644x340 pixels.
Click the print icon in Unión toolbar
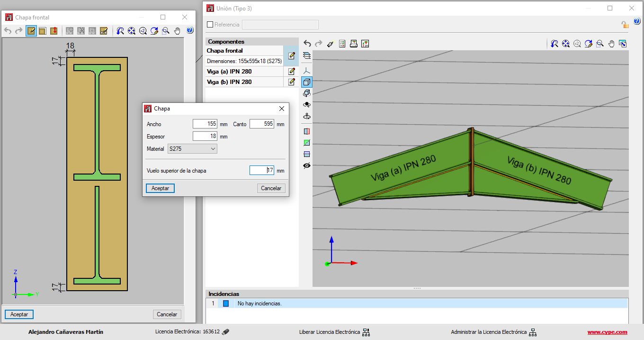353,44
